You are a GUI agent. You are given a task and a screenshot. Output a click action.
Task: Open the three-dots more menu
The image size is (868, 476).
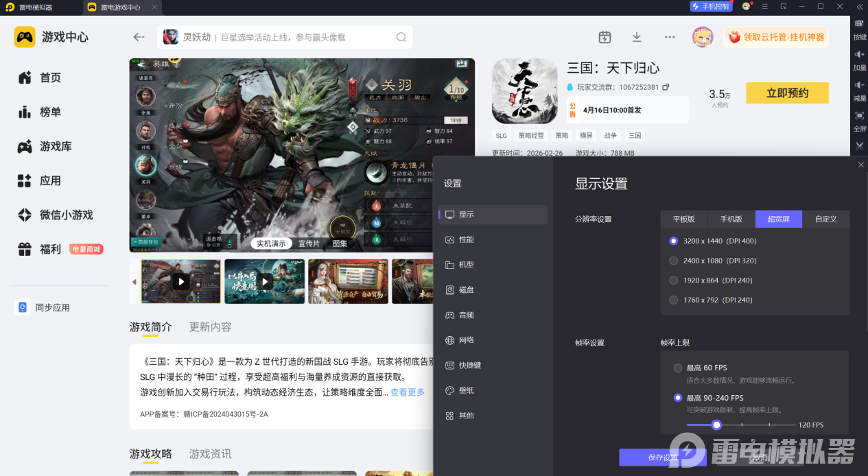(670, 37)
